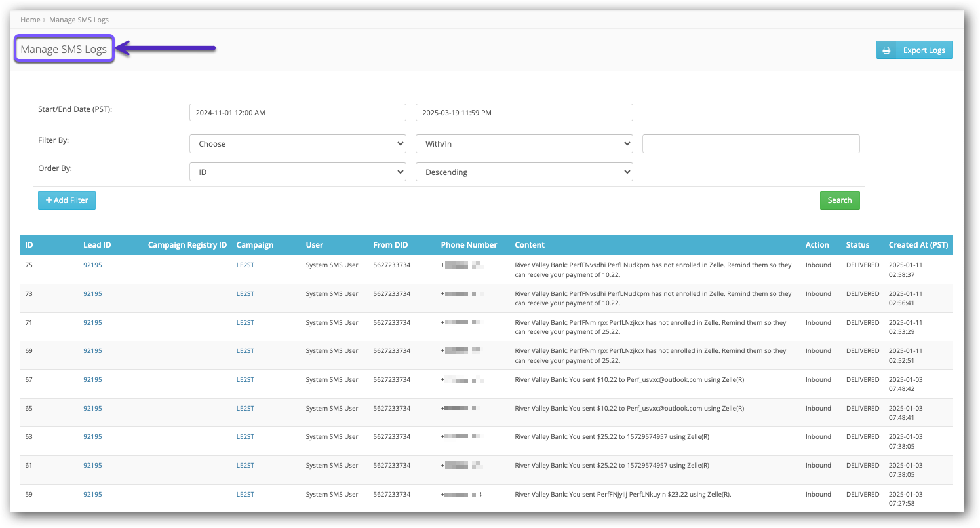Click From DID 5627233734 in row 75
980x528 pixels.
point(392,265)
